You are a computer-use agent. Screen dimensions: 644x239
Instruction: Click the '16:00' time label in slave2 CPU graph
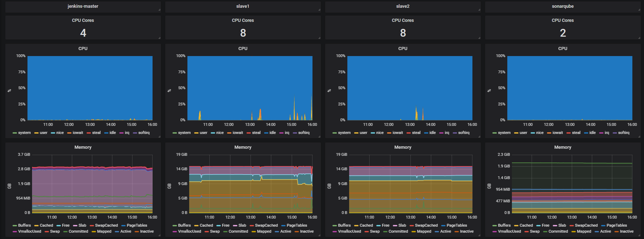click(472, 124)
